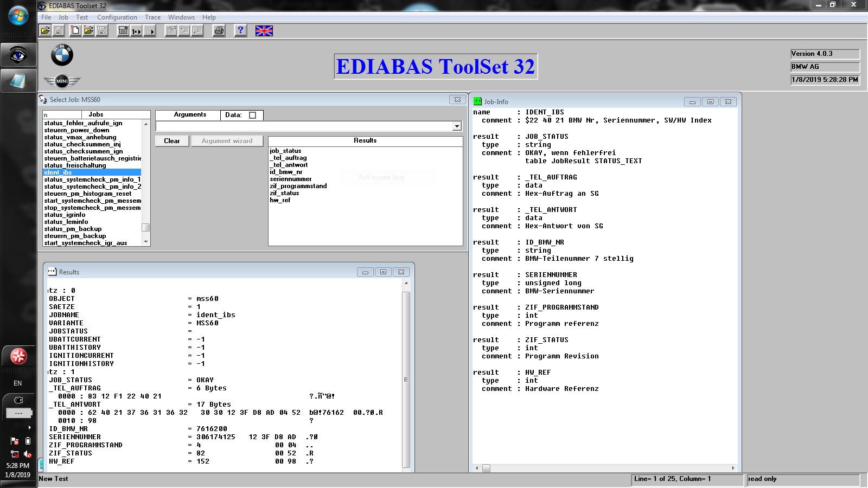Select job steuern_power_down

tap(76, 130)
